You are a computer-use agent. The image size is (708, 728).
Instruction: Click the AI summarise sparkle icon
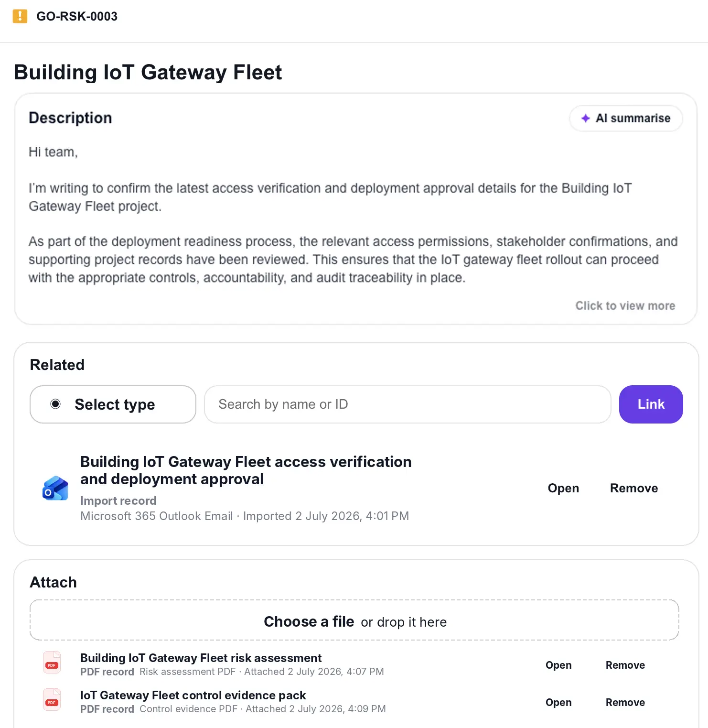tap(586, 118)
